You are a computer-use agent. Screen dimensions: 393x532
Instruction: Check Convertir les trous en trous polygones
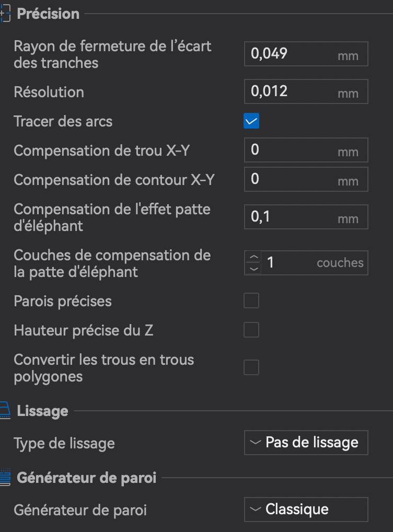(x=251, y=367)
